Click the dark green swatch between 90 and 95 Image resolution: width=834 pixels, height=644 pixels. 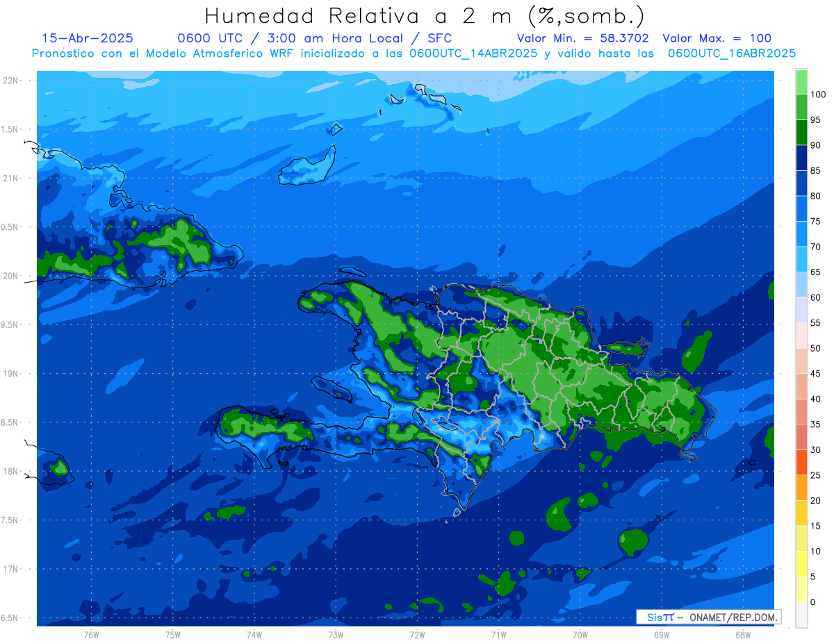pos(801,132)
